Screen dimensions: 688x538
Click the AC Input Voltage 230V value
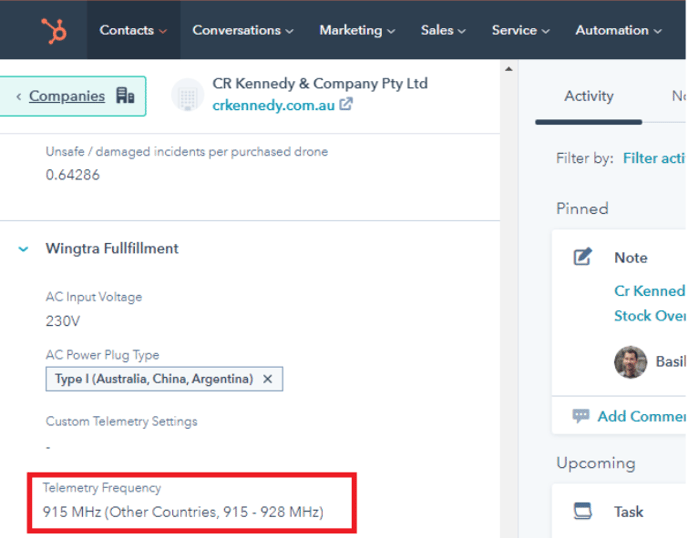click(x=63, y=322)
